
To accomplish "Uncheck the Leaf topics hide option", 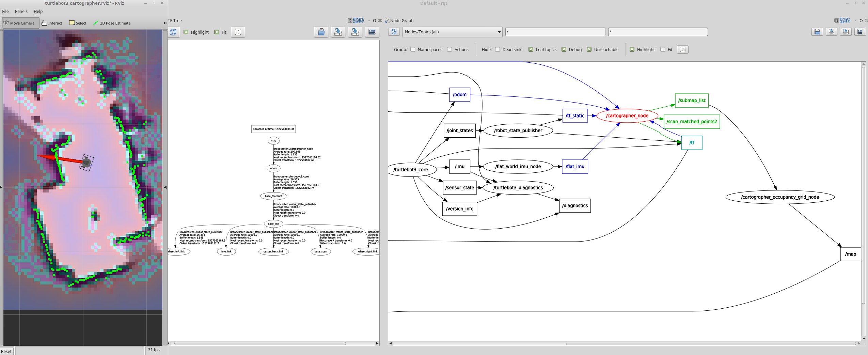I will tap(531, 49).
